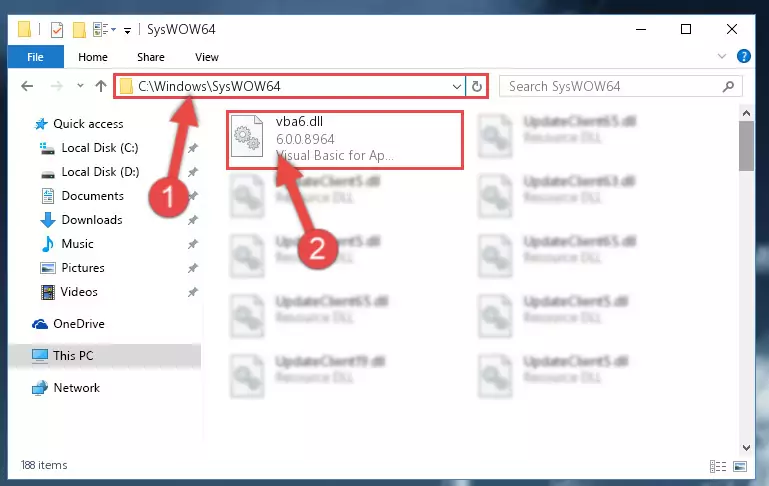
Task: Open Documents in navigation pane
Action: pyautogui.click(x=92, y=196)
